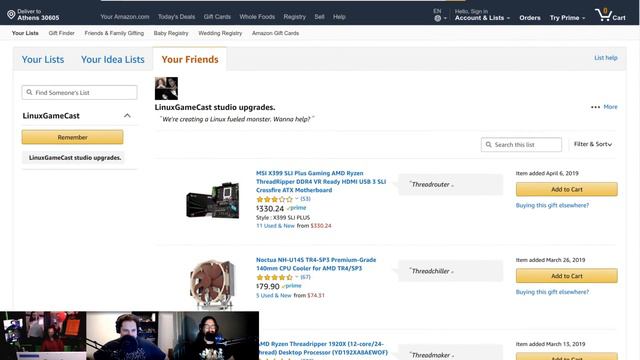Expand the Threadrouter comment
The image size is (640, 360).
click(x=452, y=186)
